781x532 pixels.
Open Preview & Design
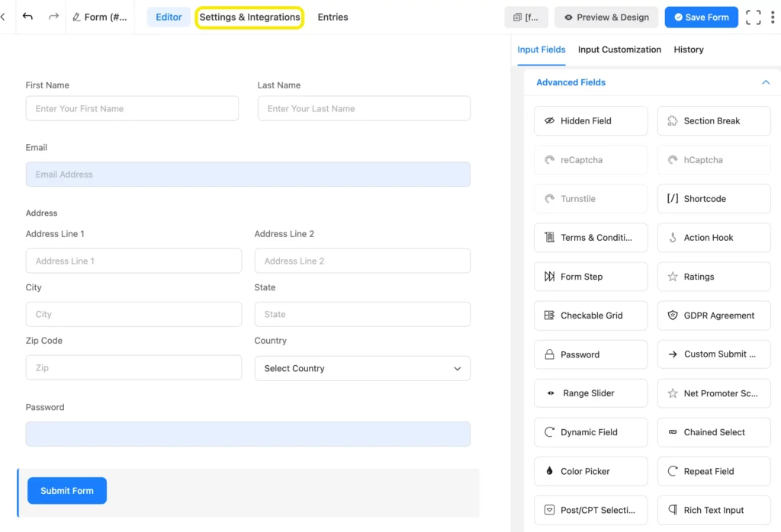click(606, 17)
